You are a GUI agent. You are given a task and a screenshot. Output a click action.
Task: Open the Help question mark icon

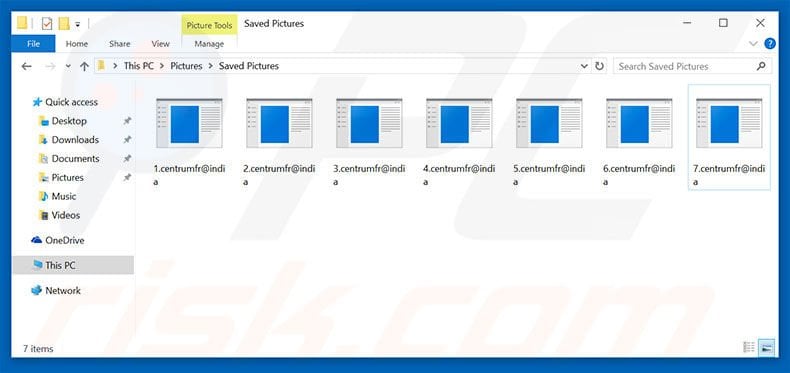point(770,44)
